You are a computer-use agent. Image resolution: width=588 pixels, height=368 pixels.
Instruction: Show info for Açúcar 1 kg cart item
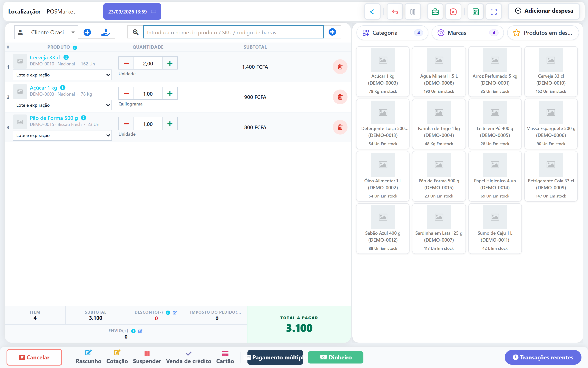click(x=63, y=87)
